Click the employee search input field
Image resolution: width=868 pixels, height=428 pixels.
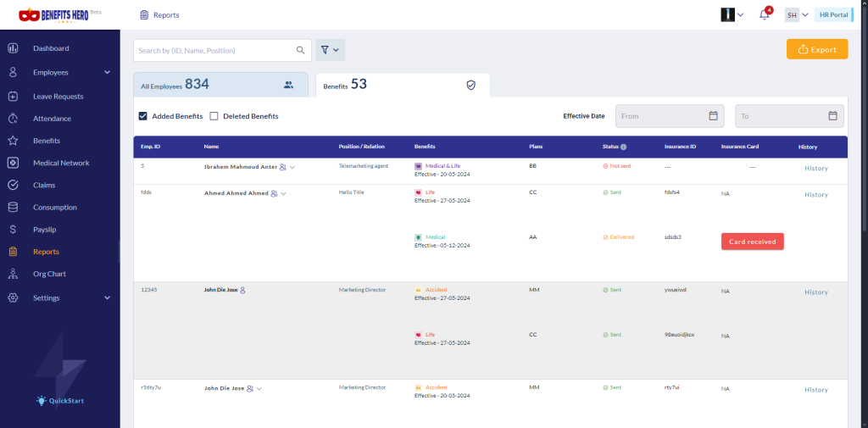(212, 51)
